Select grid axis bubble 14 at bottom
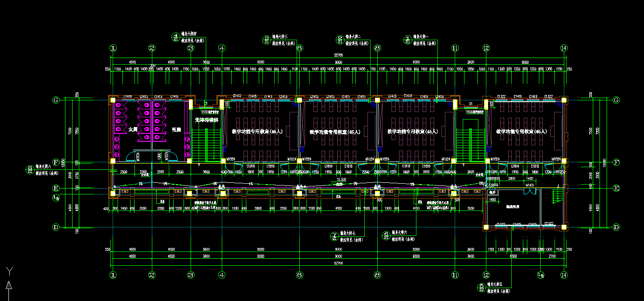 [564, 275]
